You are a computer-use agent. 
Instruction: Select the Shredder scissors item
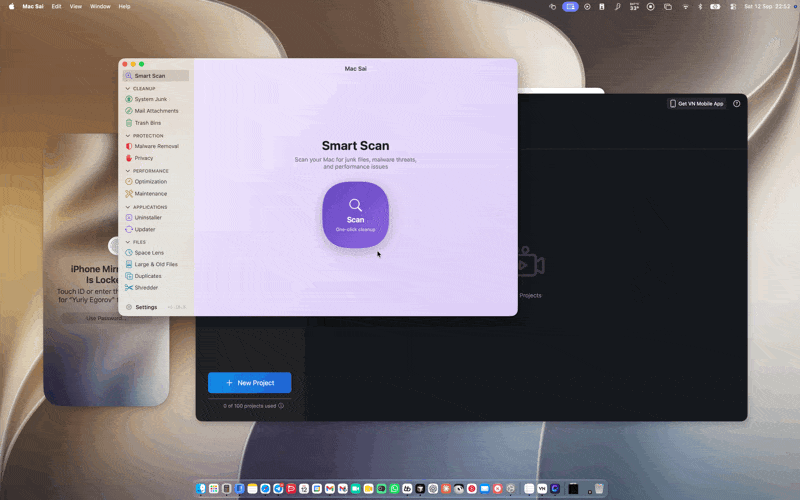point(146,288)
